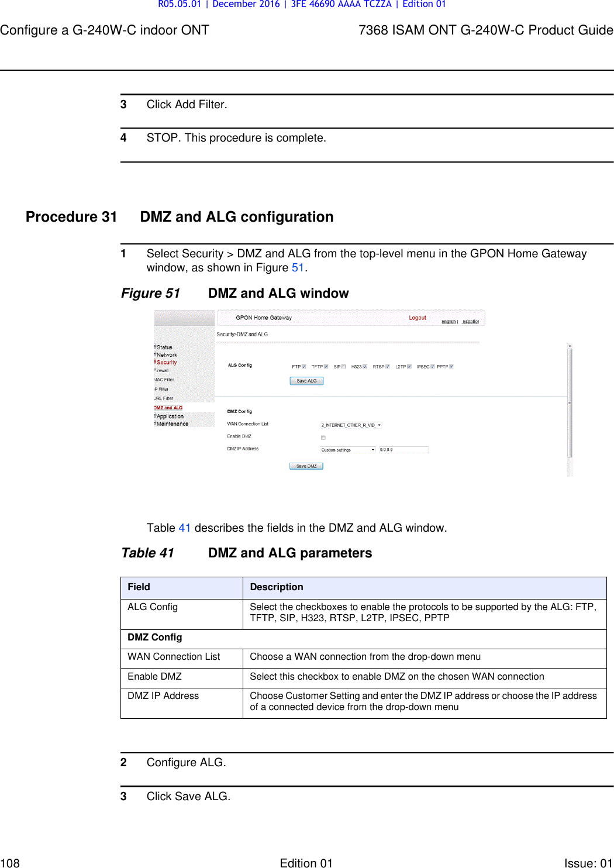Switch the interface language to Español
614x868 pixels.
tap(471, 321)
